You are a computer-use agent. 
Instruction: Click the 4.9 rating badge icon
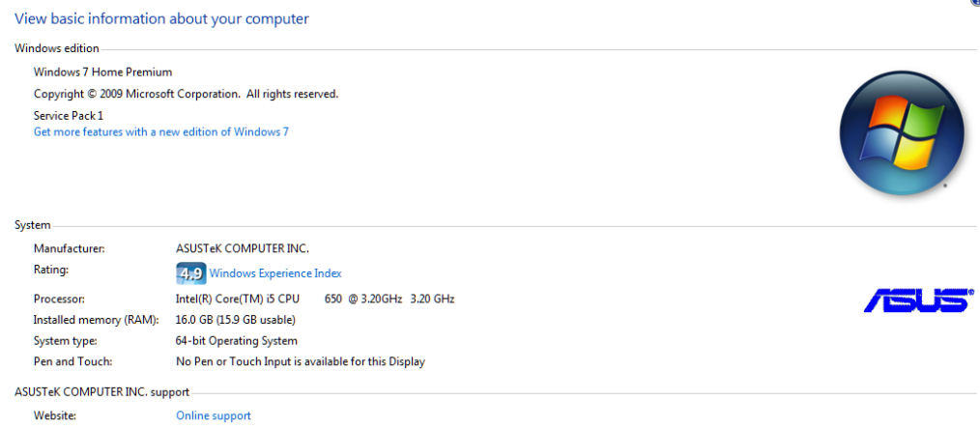tap(190, 273)
